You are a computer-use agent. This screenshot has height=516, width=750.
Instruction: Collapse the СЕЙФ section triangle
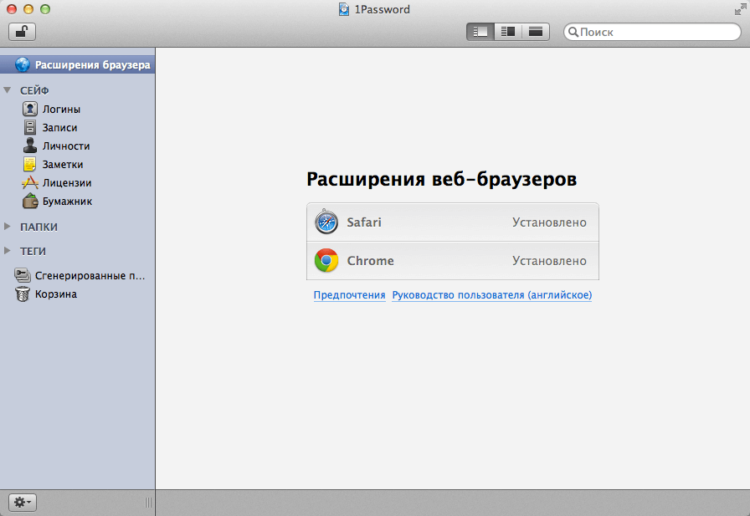pyautogui.click(x=7, y=90)
